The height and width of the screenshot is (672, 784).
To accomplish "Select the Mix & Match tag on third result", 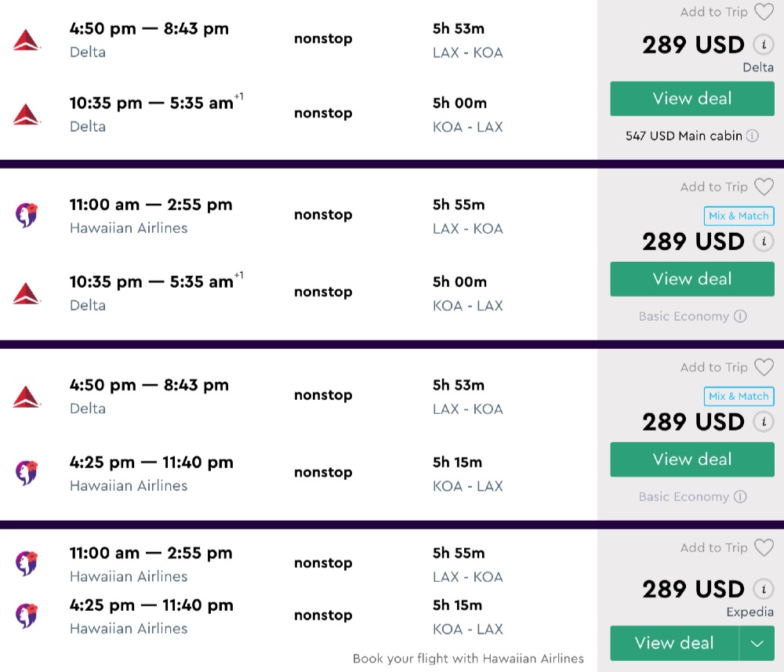I will click(739, 397).
